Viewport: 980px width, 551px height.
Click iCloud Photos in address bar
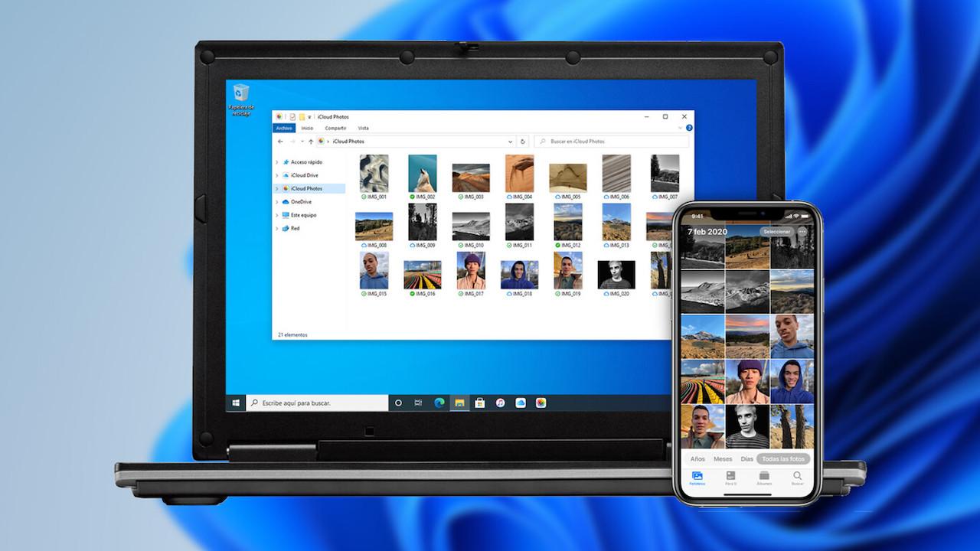point(348,142)
